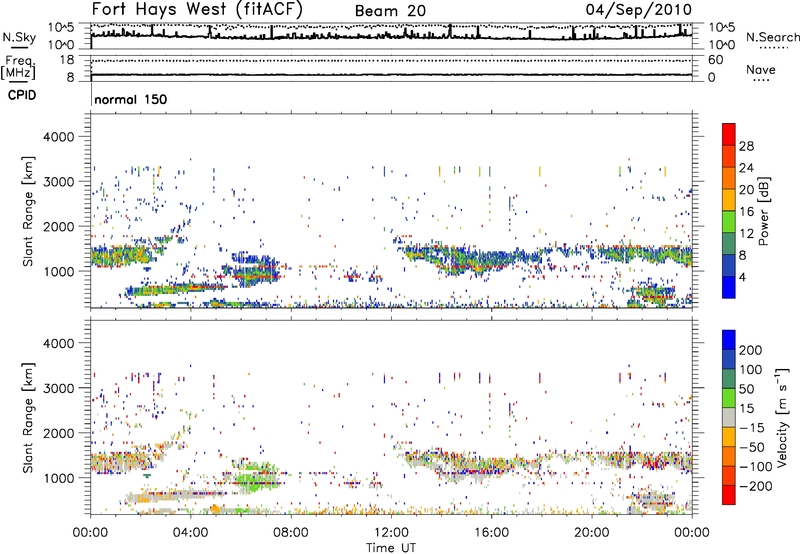Click the '-15' velocity colorbar label

coord(751,428)
